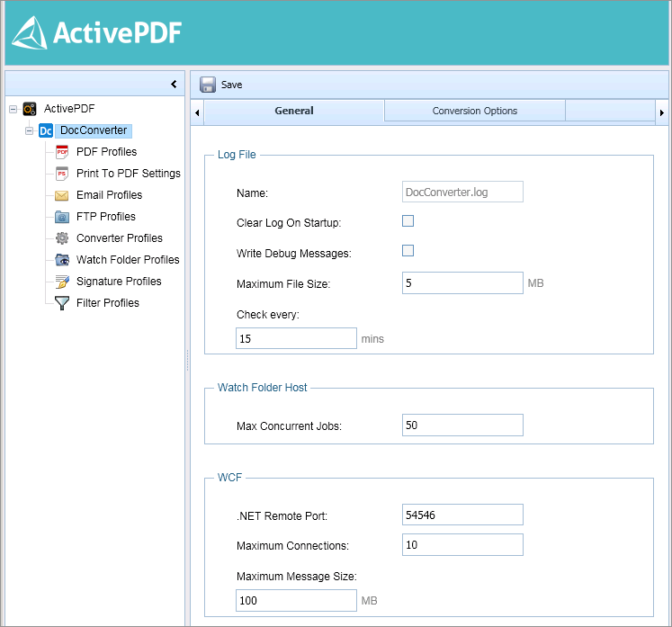The height and width of the screenshot is (627, 672).
Task: Click the 'Log File' group heading
Action: tap(237, 155)
